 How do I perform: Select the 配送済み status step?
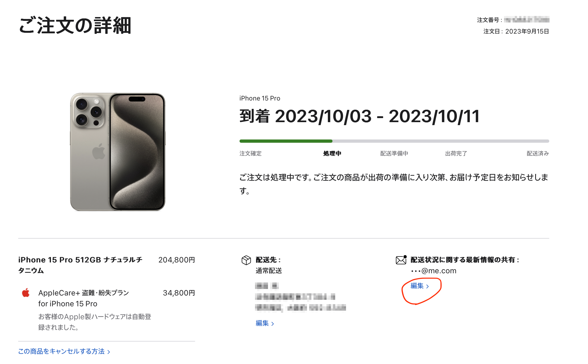pos(538,154)
